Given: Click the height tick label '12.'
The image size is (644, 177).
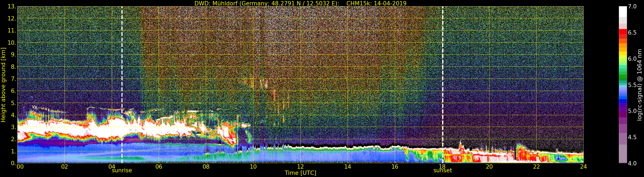Looking at the screenshot, I should pyautogui.click(x=12, y=18).
